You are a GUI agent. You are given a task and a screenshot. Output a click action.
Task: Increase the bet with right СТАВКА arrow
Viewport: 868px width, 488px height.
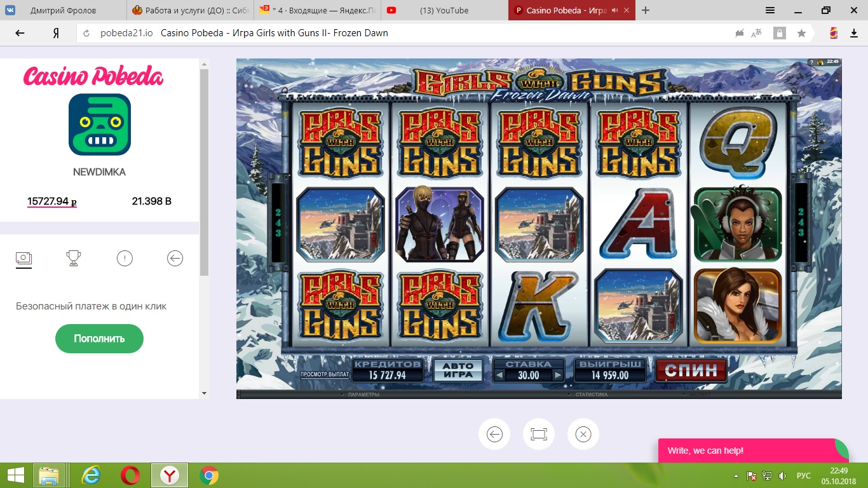pos(558,376)
